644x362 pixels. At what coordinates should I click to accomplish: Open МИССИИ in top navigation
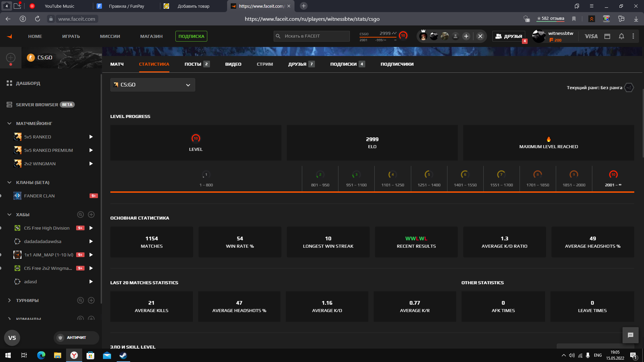110,36
